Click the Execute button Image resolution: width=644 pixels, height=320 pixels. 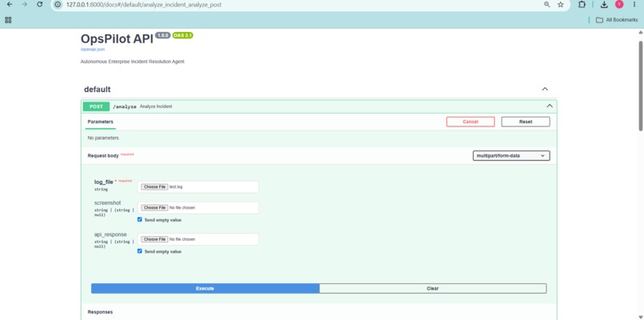click(x=205, y=288)
